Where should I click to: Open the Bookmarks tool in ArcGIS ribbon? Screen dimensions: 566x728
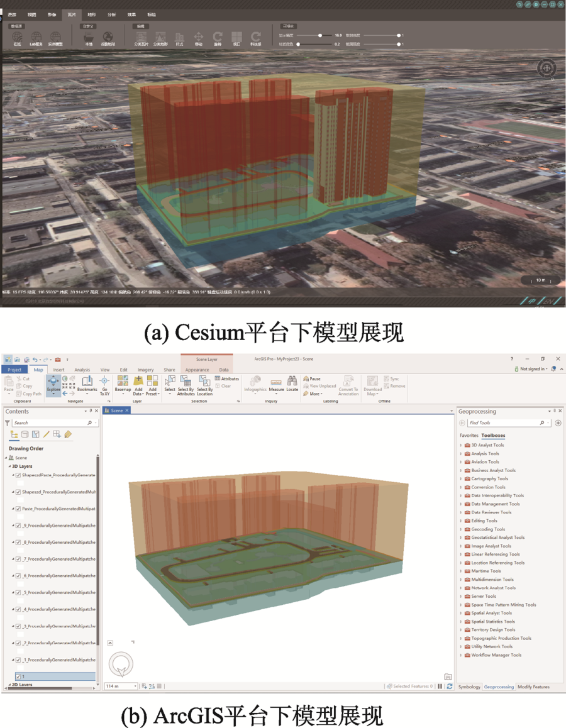tap(87, 384)
